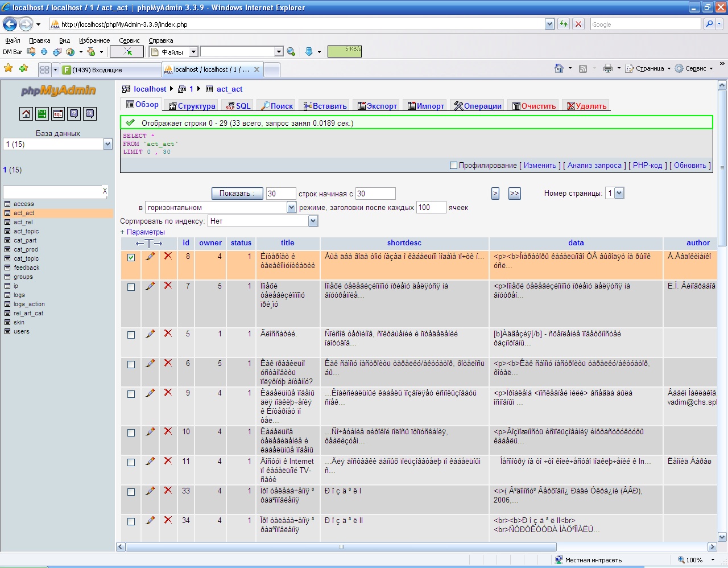Edit row with id 7 pencil icon
Viewport: 728px width, 568px height.
pyautogui.click(x=150, y=286)
